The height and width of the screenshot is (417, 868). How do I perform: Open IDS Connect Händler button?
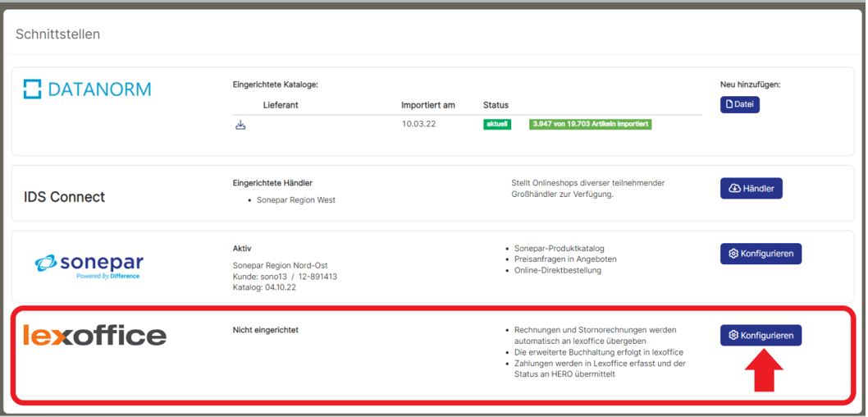tap(752, 188)
